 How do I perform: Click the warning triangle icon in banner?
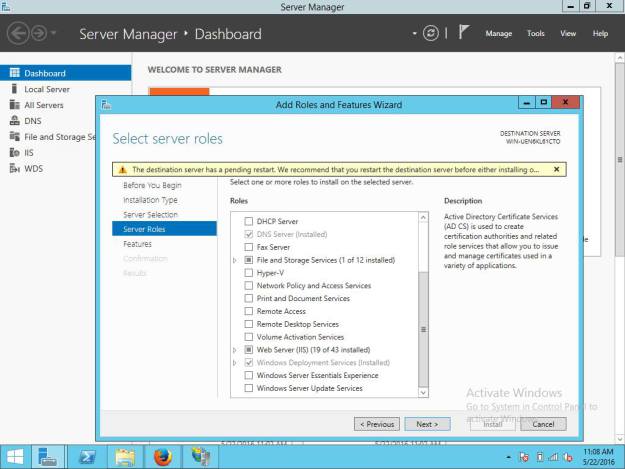point(123,170)
